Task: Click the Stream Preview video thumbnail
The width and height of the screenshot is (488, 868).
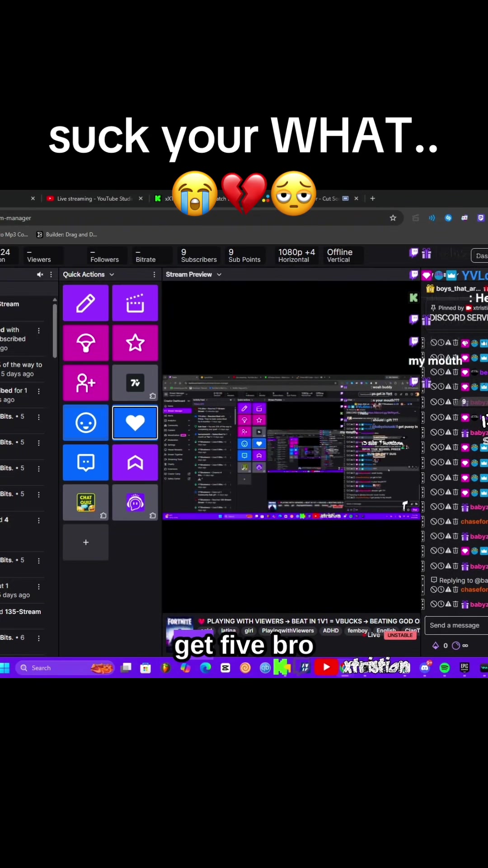Action: pos(291,447)
